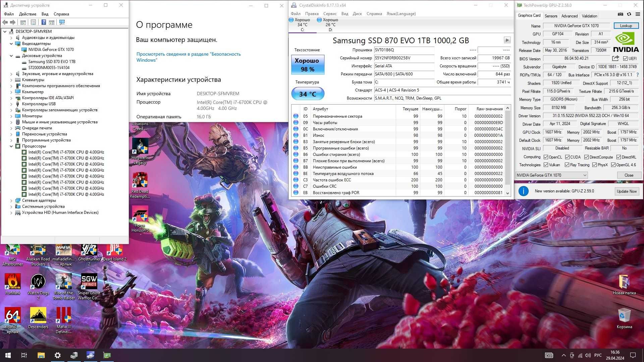Collapse Процессоры node
644x362 pixels.
pos(11,146)
